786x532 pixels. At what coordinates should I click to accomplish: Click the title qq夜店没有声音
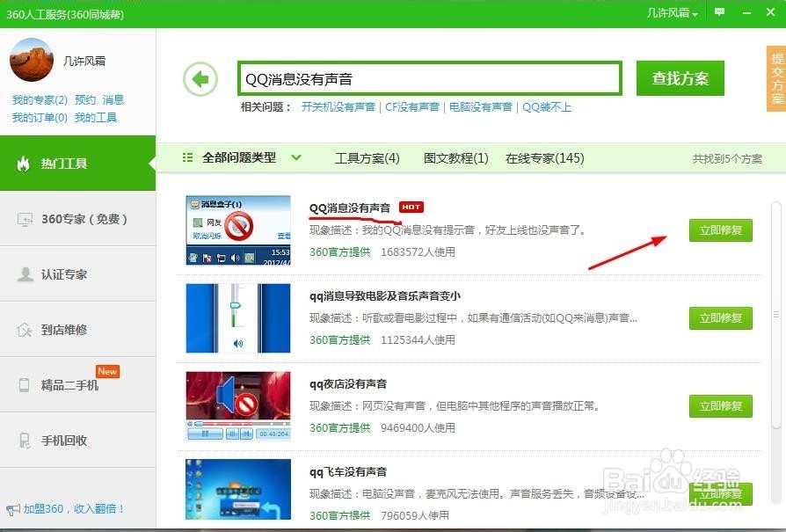pyautogui.click(x=348, y=384)
